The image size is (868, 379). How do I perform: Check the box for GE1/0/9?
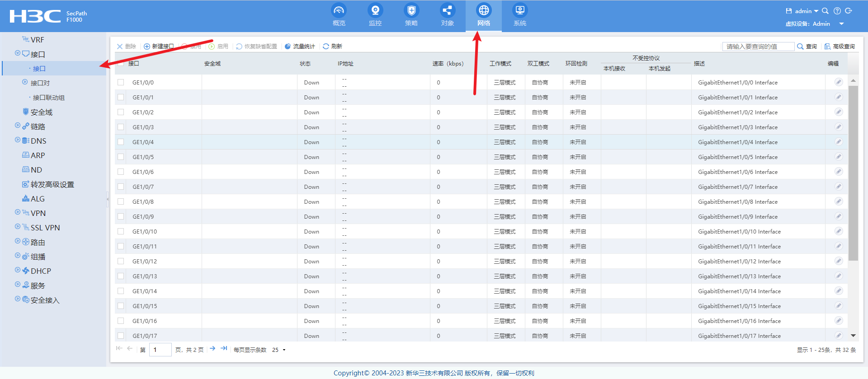click(x=121, y=216)
